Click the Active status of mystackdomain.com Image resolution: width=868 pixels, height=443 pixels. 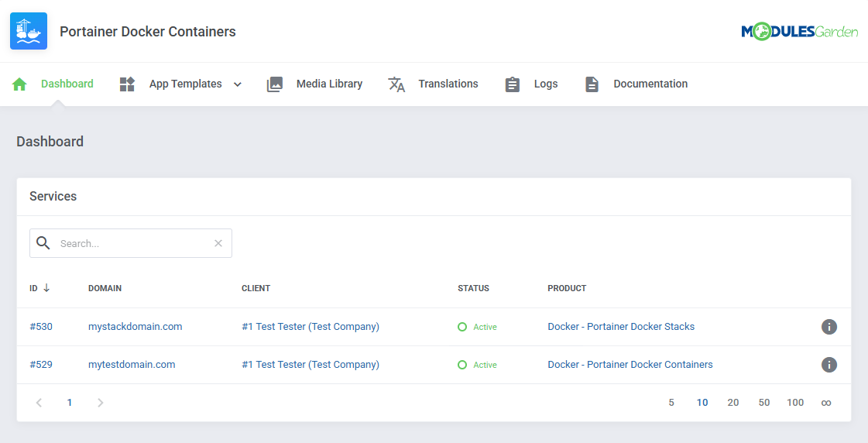click(477, 327)
